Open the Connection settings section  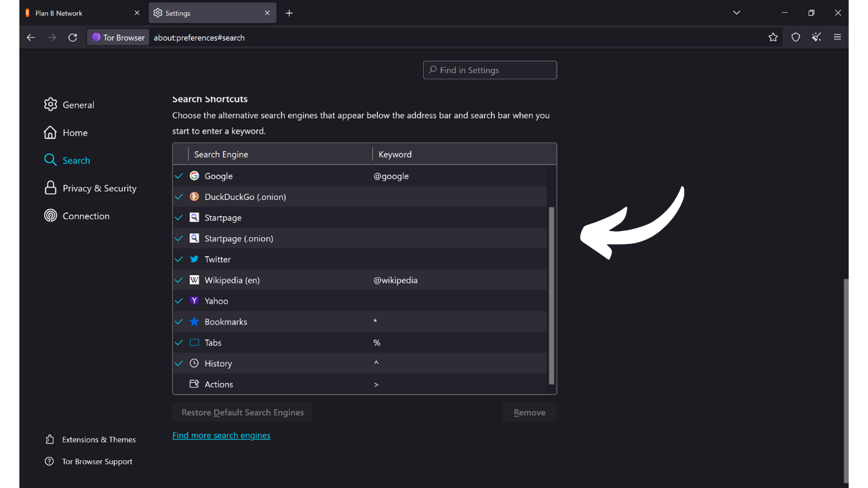pos(85,216)
